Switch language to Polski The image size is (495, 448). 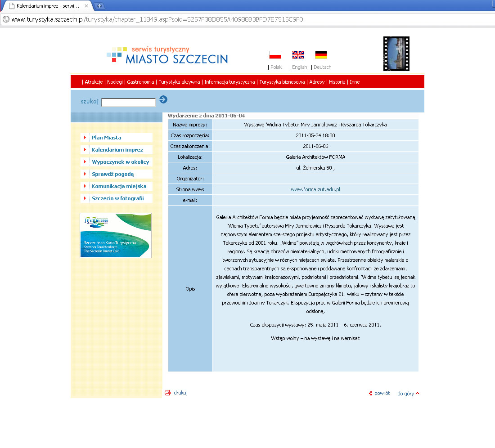(277, 67)
